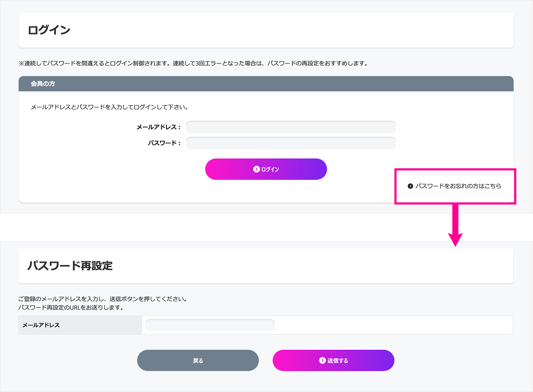Click the circled arrow icon in the ログイン button
Viewport: 533px width, 392px height.
256,169
